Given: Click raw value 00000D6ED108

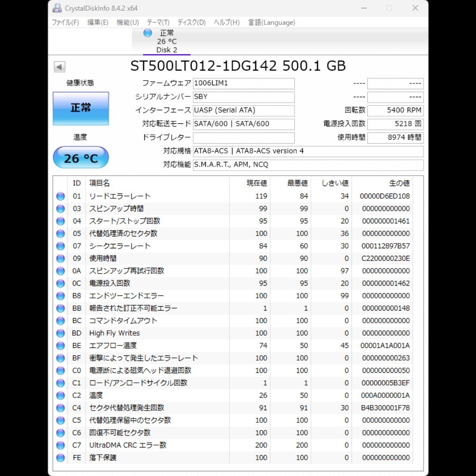Looking at the screenshot, I should (385, 196).
